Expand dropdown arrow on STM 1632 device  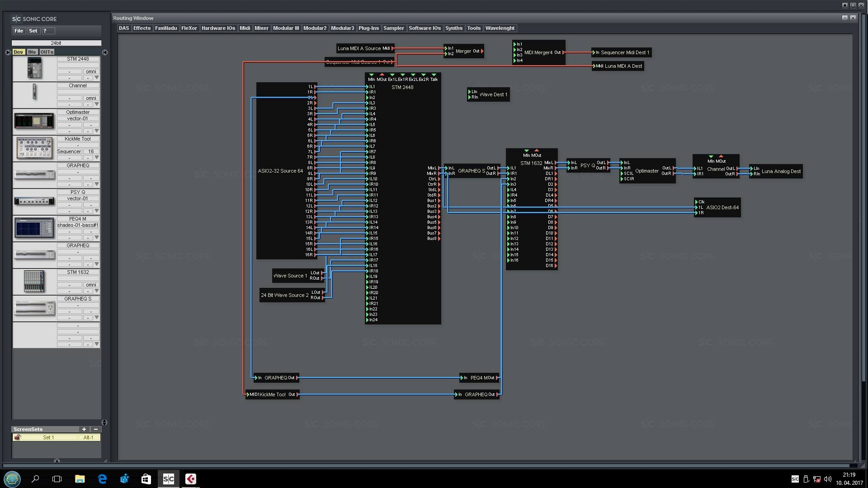pos(96,291)
